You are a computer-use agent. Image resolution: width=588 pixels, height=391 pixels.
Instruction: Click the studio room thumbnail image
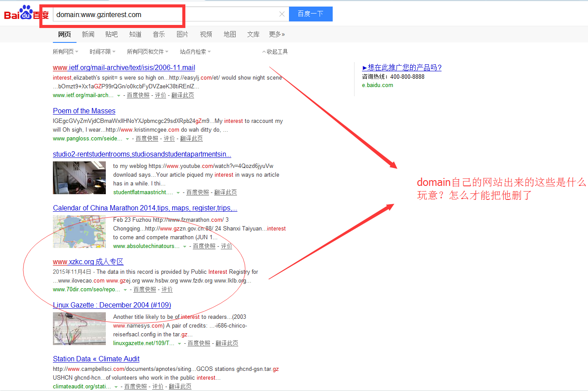coord(79,178)
